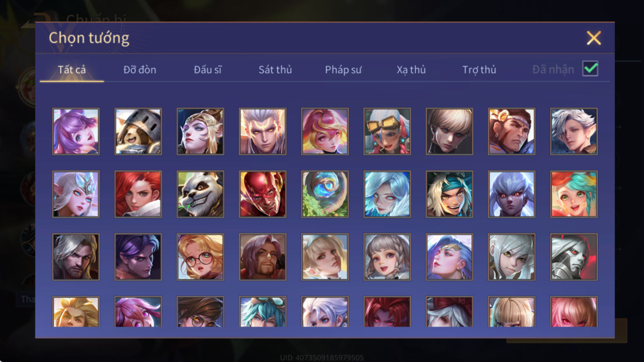Switch to the Đỡ đòn tab
644x362 pixels.
(140, 70)
